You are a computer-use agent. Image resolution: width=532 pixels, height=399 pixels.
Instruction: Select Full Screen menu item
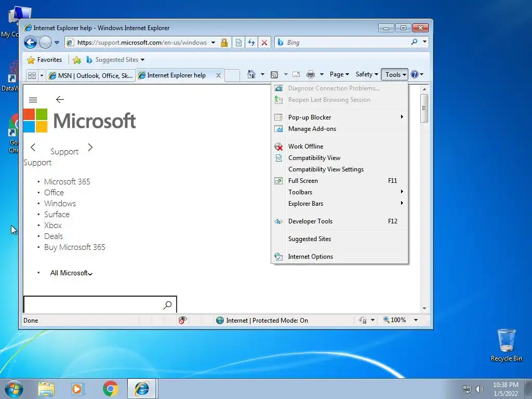(340, 180)
